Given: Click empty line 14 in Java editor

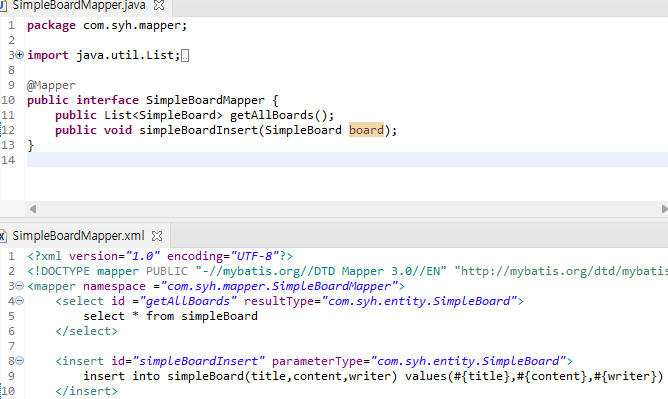Looking at the screenshot, I should (347, 160).
